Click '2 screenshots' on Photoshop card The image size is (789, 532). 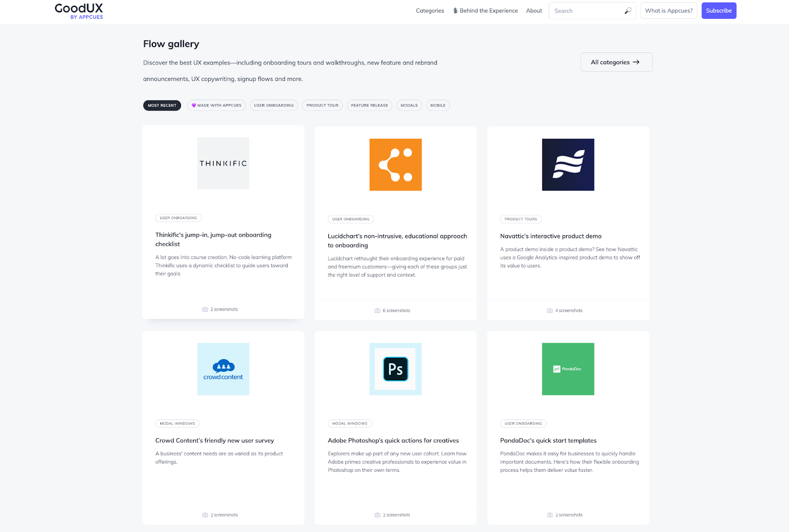coord(396,515)
